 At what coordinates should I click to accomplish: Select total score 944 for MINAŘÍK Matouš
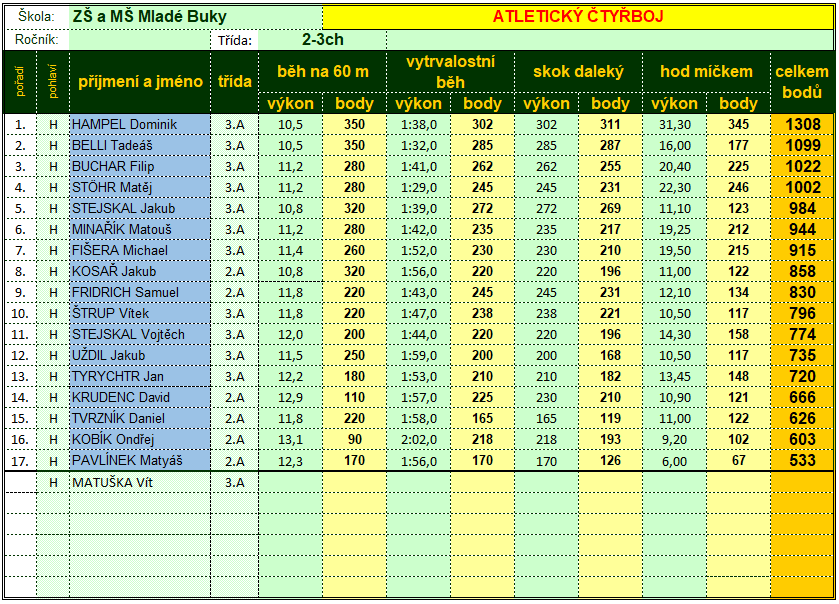tap(802, 230)
